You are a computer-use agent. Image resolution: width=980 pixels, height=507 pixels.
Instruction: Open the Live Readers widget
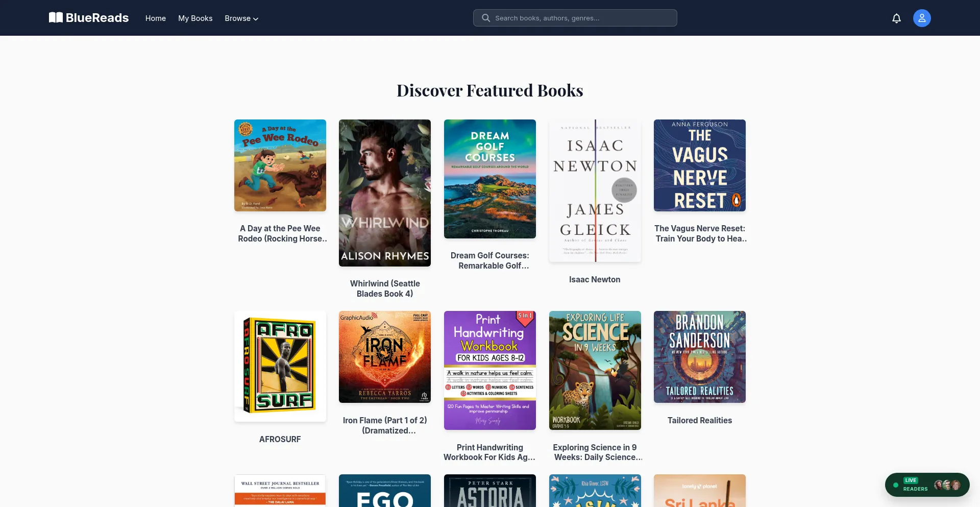(x=927, y=485)
